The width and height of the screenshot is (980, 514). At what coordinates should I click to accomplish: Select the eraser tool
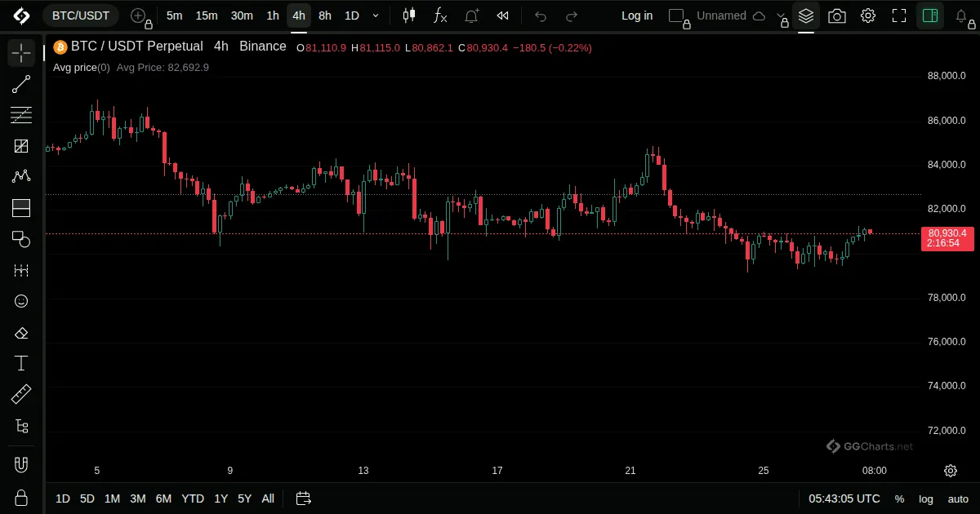point(21,333)
